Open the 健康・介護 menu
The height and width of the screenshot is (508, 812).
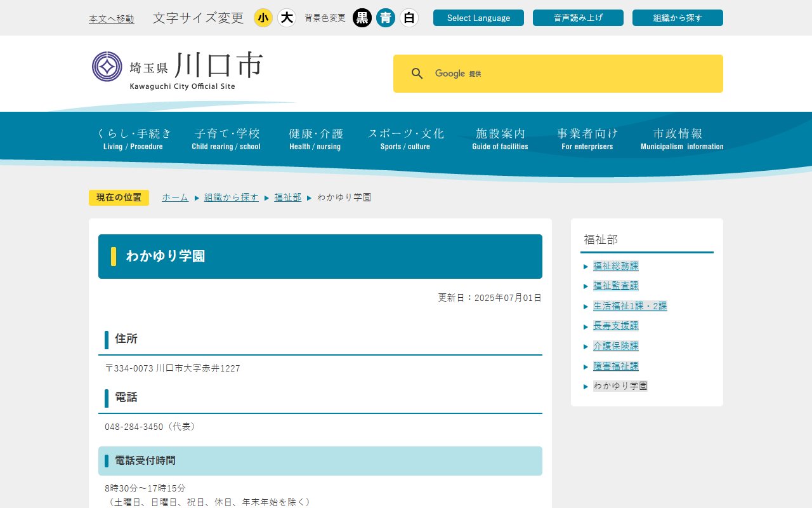pos(315,138)
